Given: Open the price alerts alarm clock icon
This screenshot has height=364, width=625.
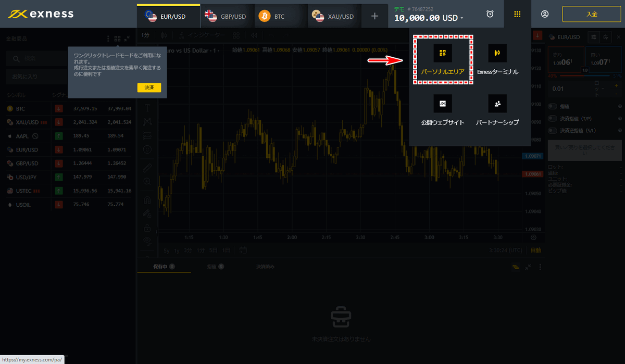Looking at the screenshot, I should (x=490, y=14).
